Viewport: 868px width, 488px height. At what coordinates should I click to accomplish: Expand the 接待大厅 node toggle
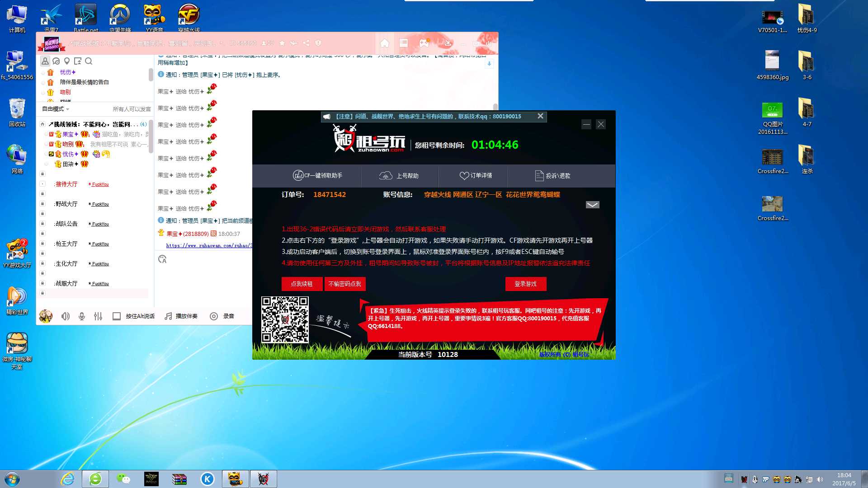[x=42, y=184]
